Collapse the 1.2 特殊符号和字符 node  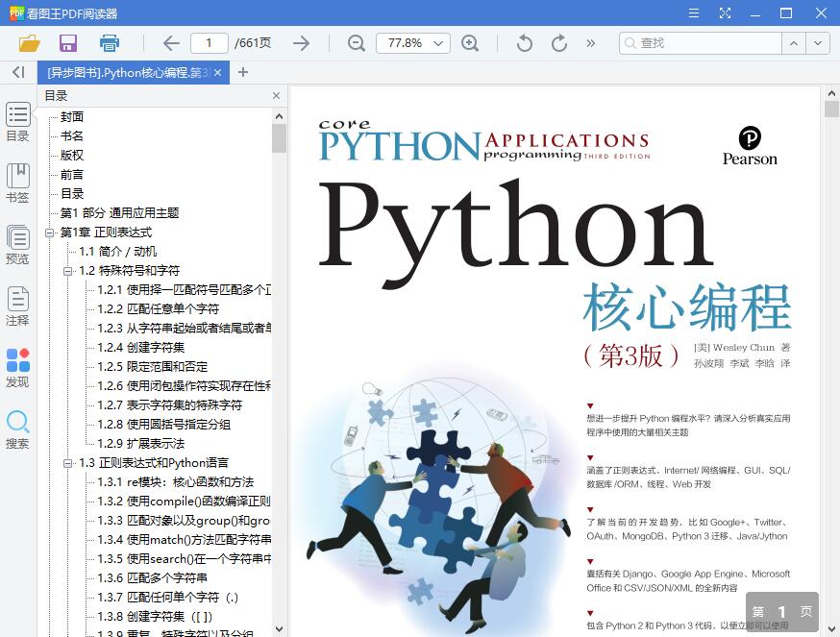(68, 271)
